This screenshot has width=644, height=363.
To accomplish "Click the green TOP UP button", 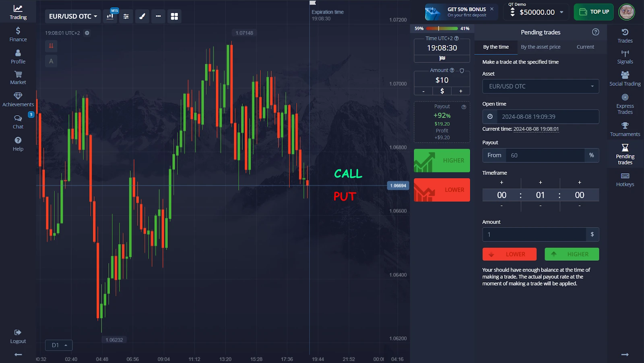I will tap(594, 12).
